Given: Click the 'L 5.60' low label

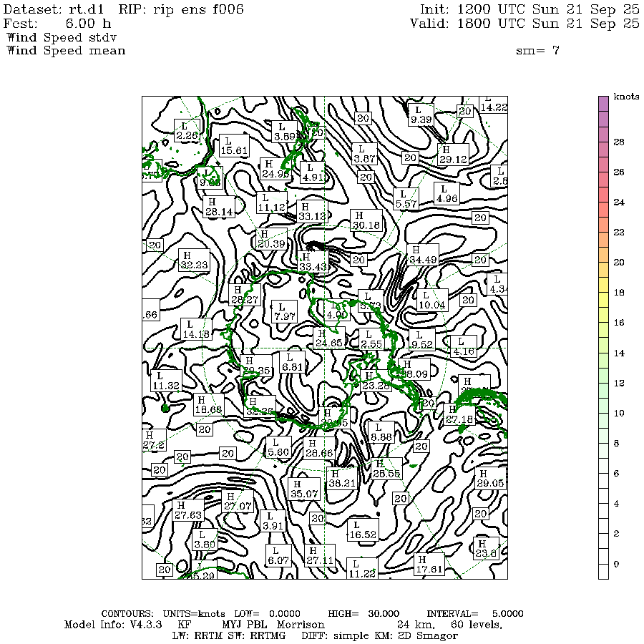Looking at the screenshot, I should click(x=278, y=447).
